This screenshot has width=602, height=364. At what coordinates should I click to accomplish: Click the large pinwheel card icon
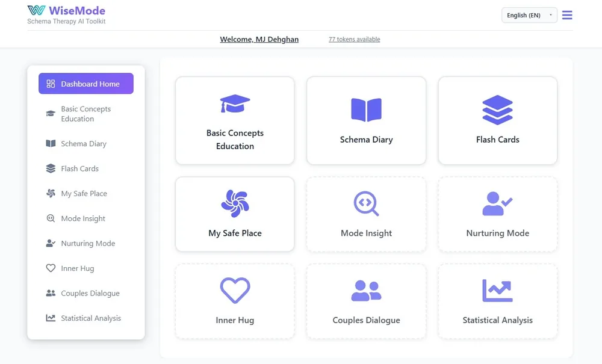click(x=235, y=203)
